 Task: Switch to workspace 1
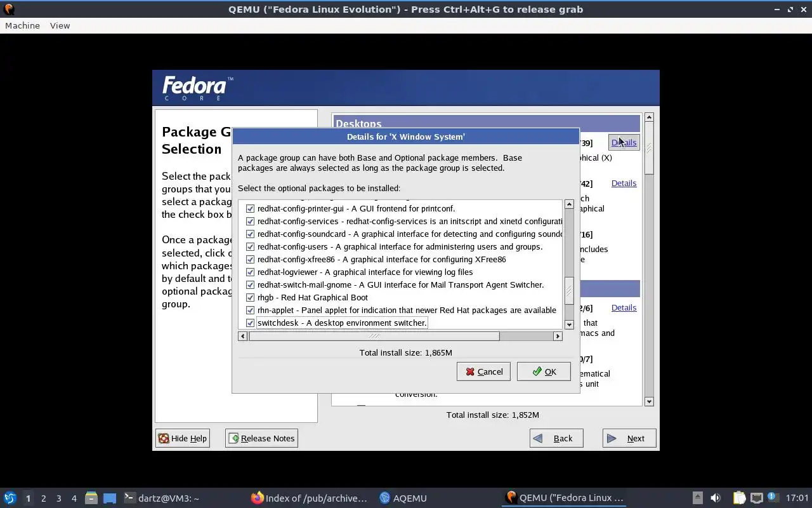coord(28,498)
